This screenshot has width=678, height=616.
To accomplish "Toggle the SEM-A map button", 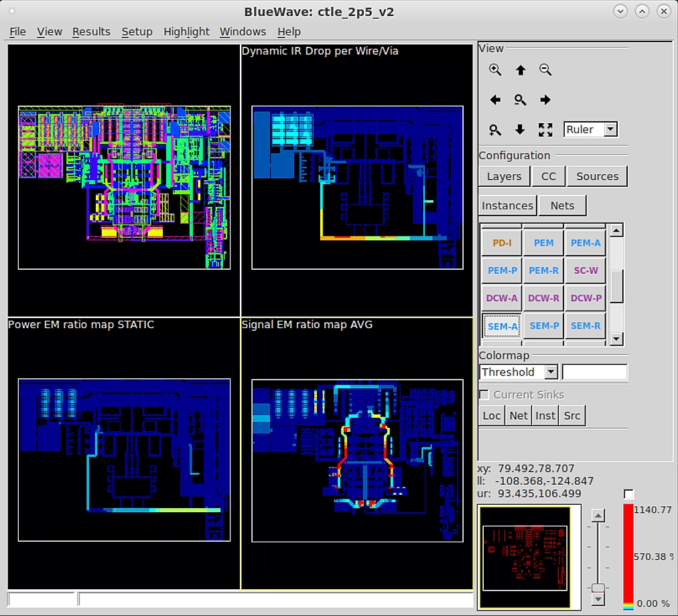I will pos(502,326).
